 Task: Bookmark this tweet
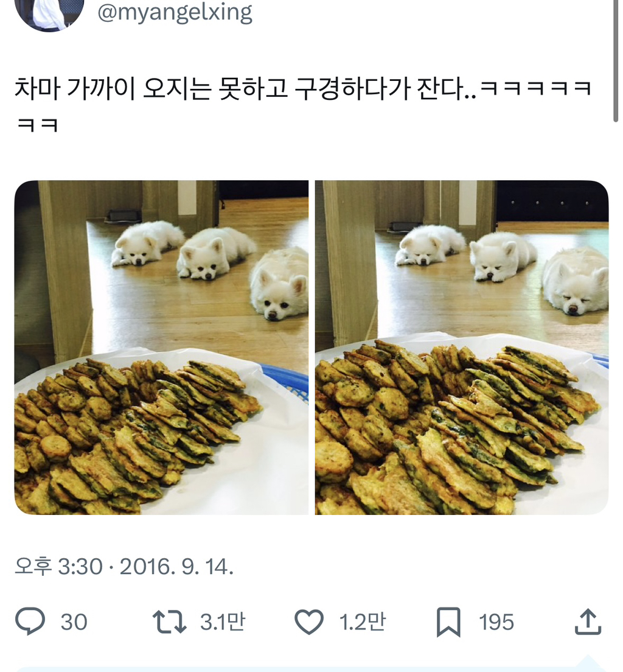point(448,622)
